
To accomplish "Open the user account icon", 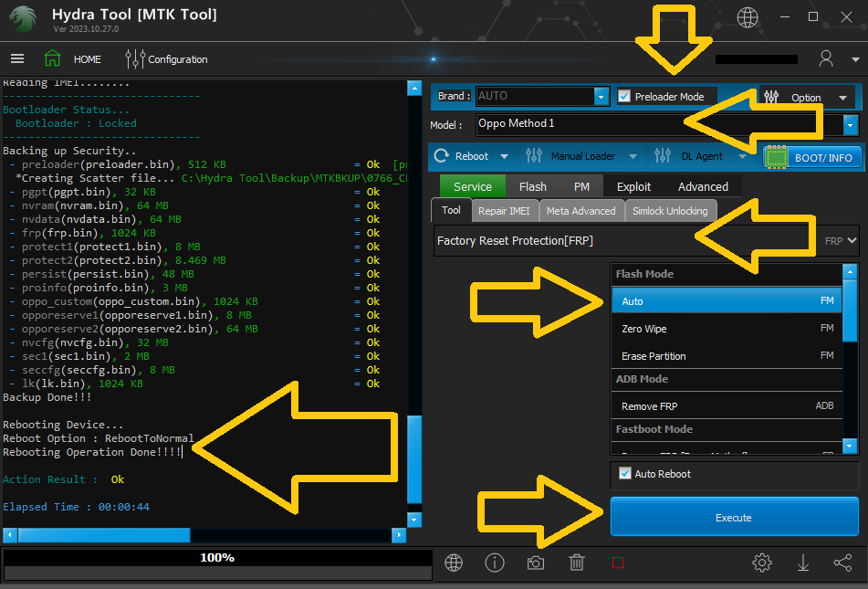I will [x=826, y=58].
